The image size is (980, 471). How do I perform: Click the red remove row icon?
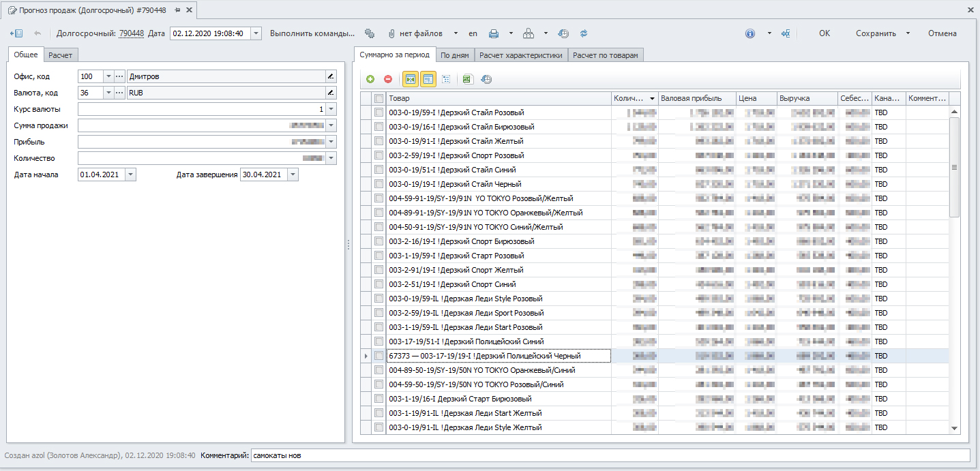pos(388,79)
